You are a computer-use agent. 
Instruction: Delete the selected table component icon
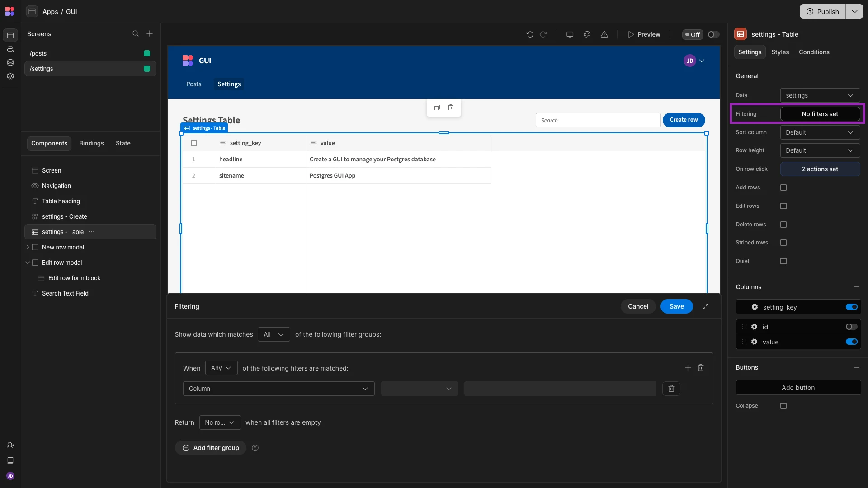click(451, 108)
